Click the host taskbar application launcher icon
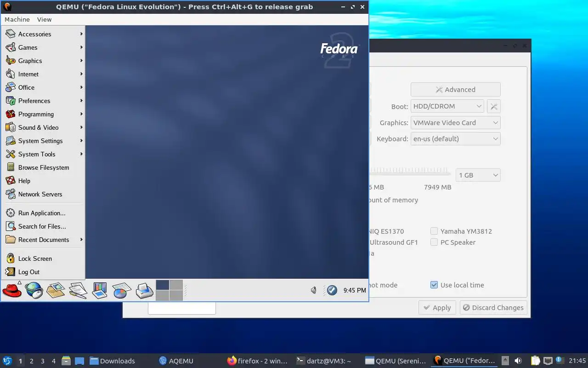Image resolution: width=588 pixels, height=368 pixels. (x=7, y=361)
